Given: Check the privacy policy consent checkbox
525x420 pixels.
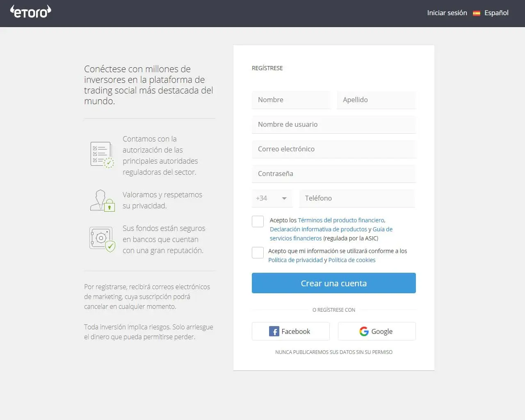Looking at the screenshot, I should point(258,252).
